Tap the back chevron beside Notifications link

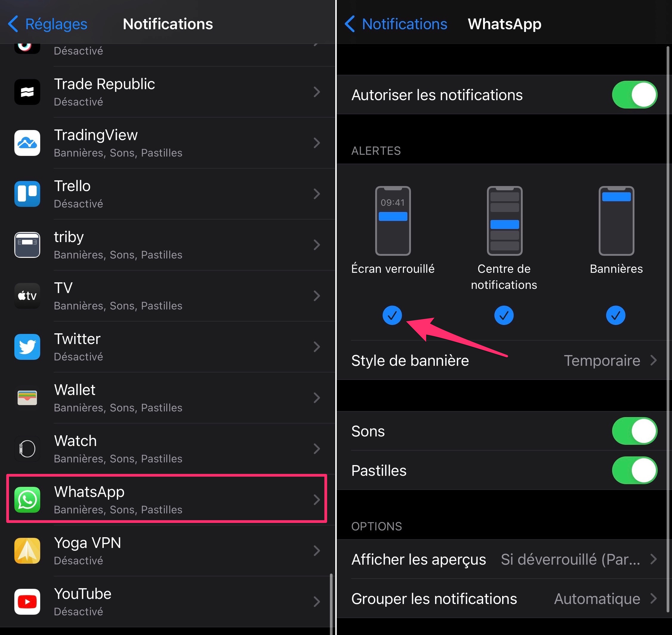(350, 24)
